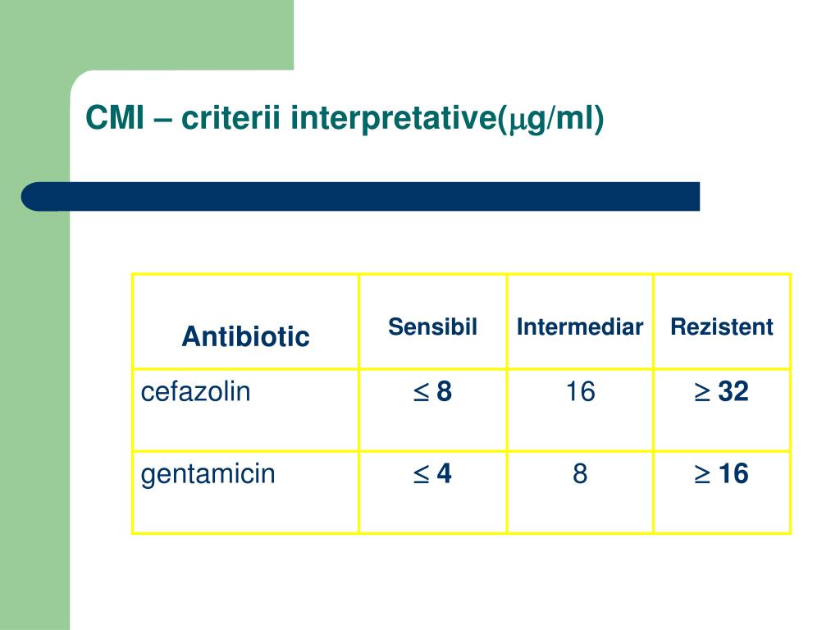
Task: Select the Antibiotic header cell
Action: coord(246,336)
